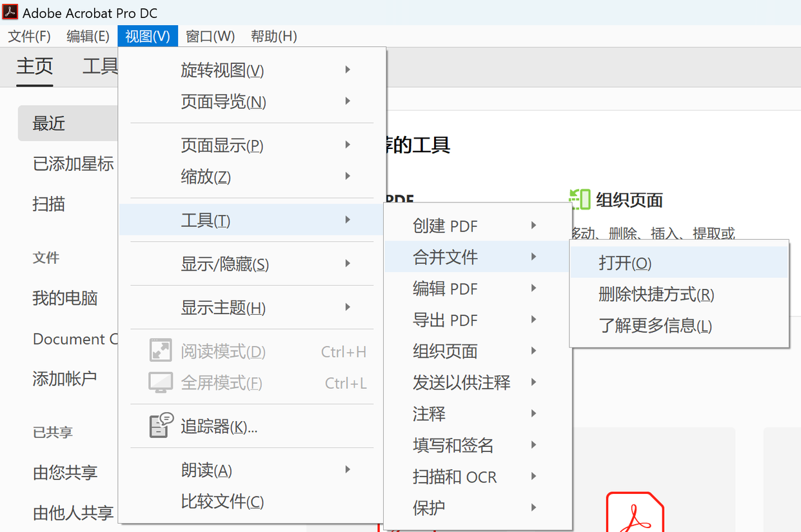Expand the 缩放(Z) submenu
The image size is (801, 532).
[x=252, y=176]
